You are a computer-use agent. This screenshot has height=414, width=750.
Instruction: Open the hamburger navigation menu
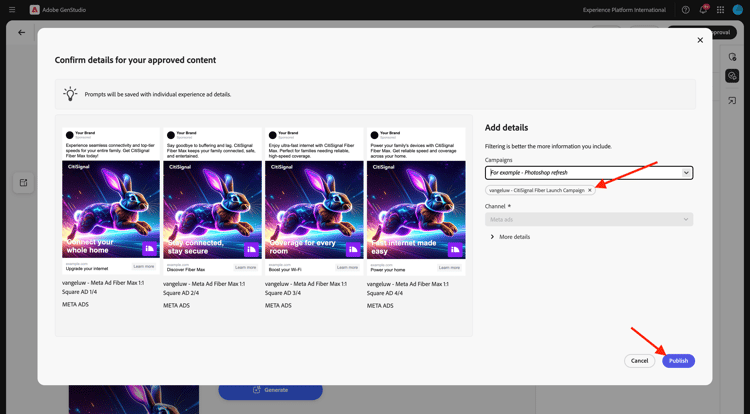click(12, 10)
